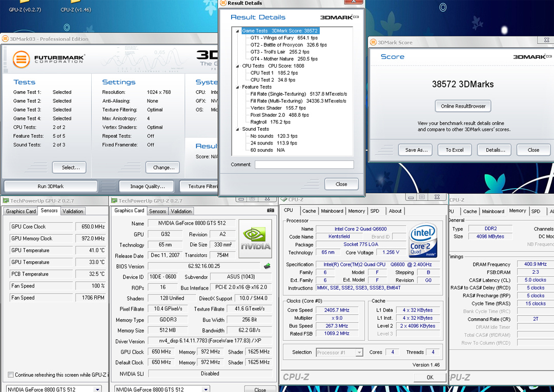Click the Online ResultBrowser button
Image resolution: width=554 pixels, height=392 pixels.
coord(463,106)
